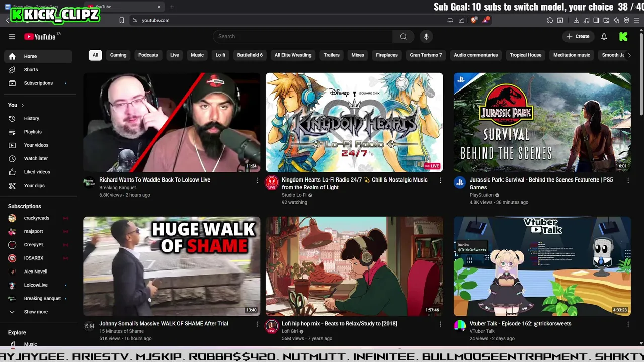Click the Create button
The width and height of the screenshot is (644, 362).
pos(578,36)
